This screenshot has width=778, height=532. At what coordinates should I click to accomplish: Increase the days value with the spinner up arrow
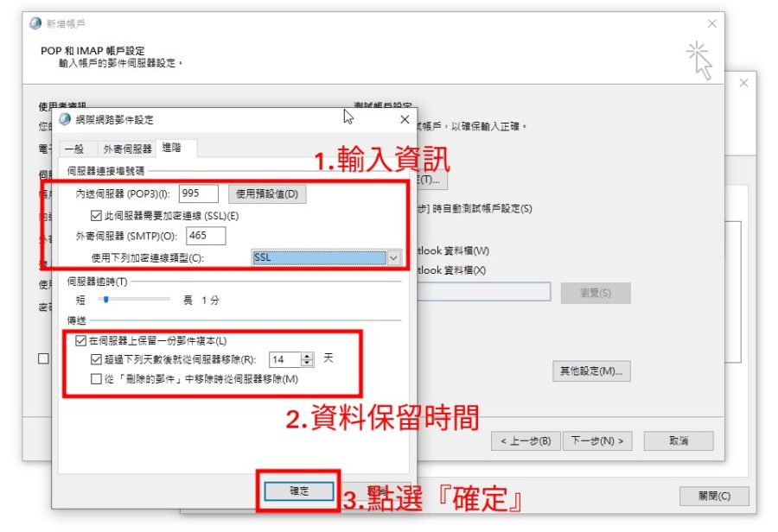click(x=307, y=356)
